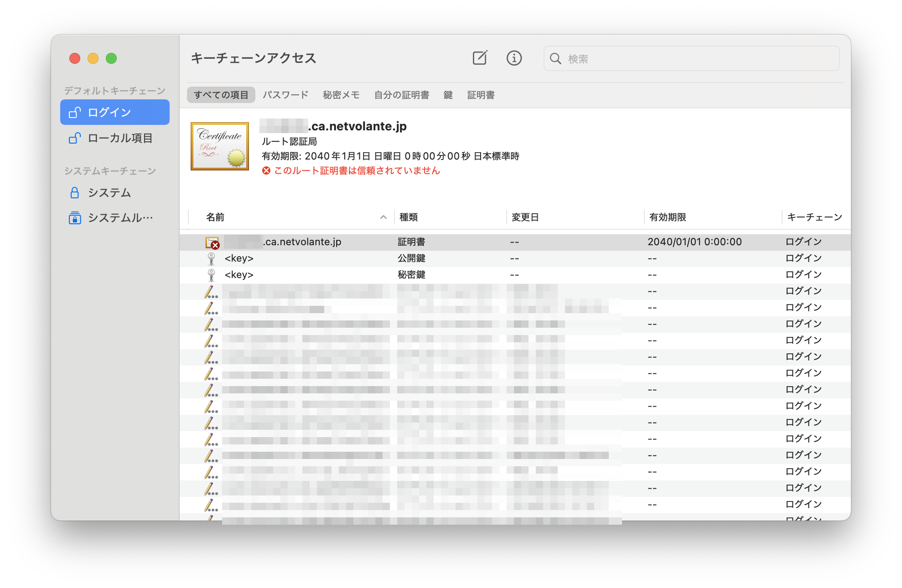Image resolution: width=902 pixels, height=588 pixels.
Task: Open the info panel from the toolbar
Action: pyautogui.click(x=514, y=58)
